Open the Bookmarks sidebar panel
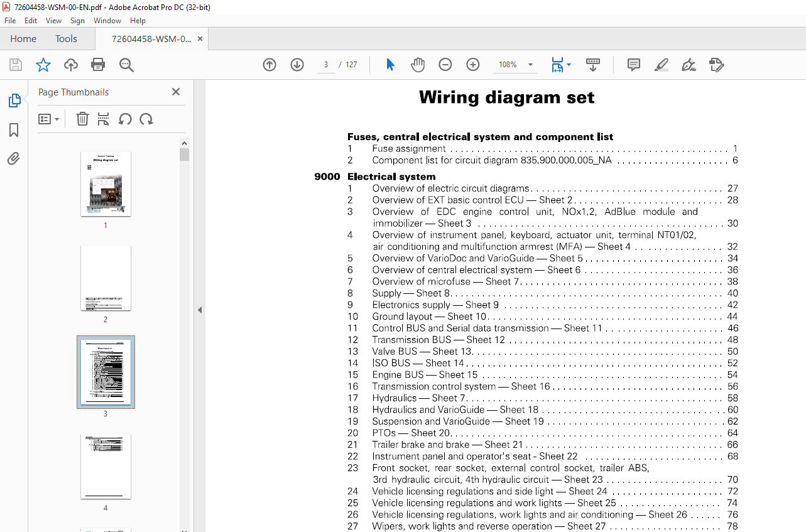This screenshot has height=532, width=806. click(x=14, y=130)
